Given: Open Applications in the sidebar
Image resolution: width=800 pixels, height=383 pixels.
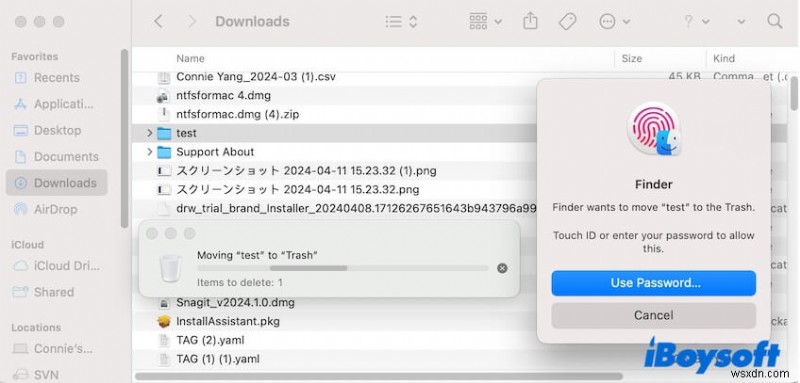Looking at the screenshot, I should point(57,104).
